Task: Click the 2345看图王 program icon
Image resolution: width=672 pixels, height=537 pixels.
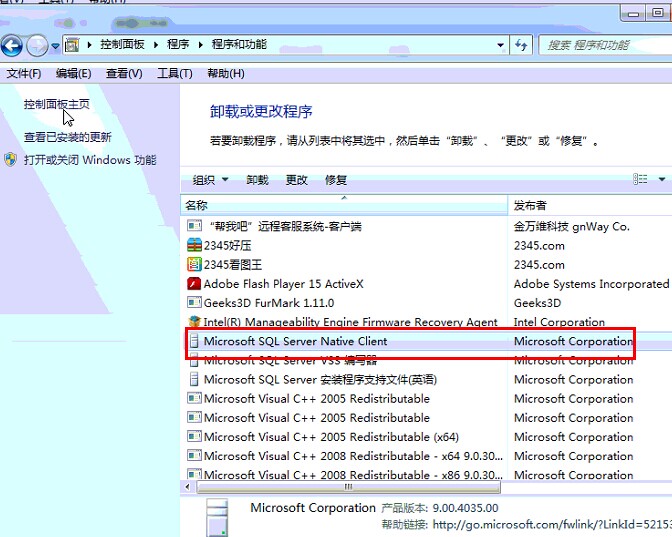Action: click(x=194, y=264)
